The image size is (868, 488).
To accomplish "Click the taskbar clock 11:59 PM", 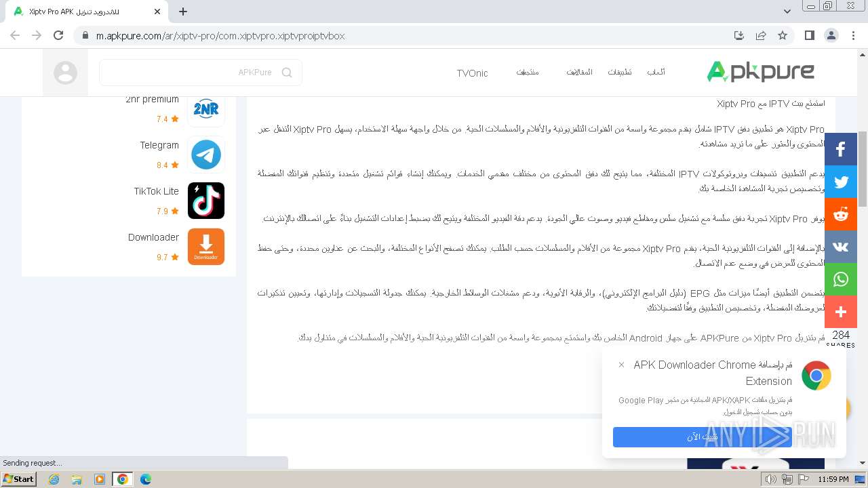I will tap(833, 479).
